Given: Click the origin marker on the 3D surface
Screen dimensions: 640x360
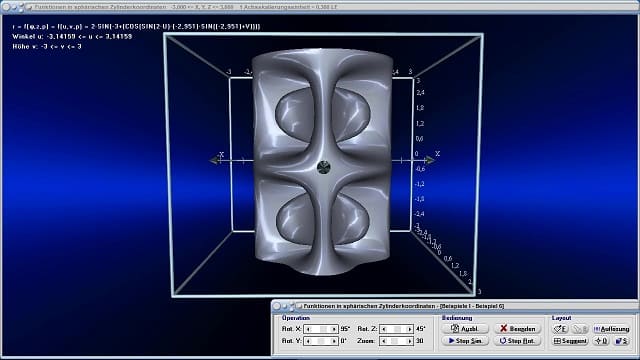Looking at the screenshot, I should [x=324, y=167].
